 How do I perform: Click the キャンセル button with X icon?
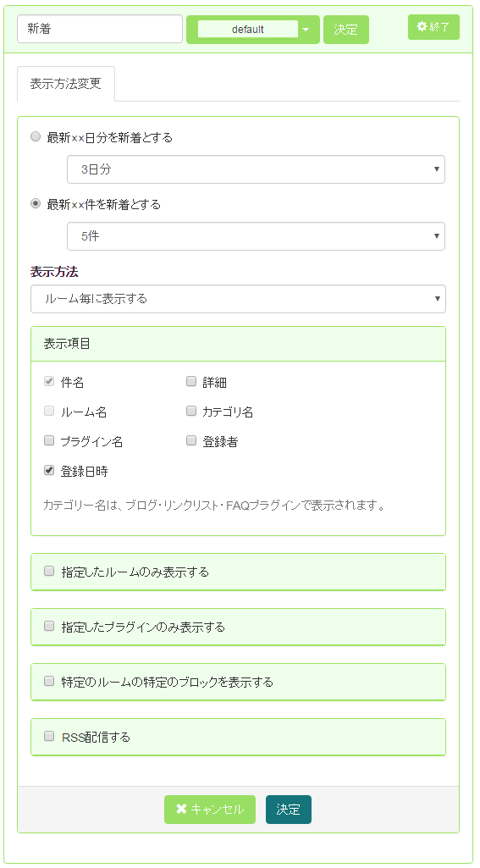point(210,810)
